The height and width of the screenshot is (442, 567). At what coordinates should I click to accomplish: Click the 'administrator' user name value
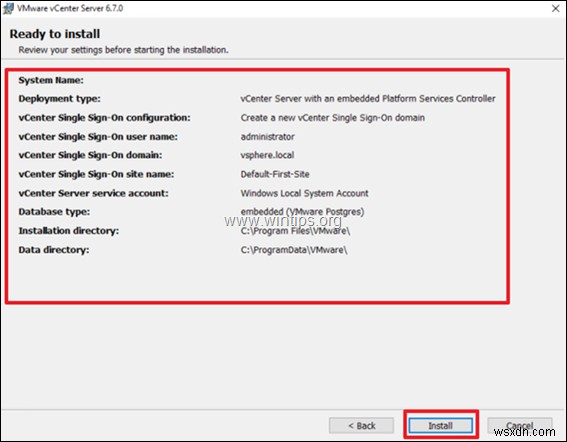(268, 137)
